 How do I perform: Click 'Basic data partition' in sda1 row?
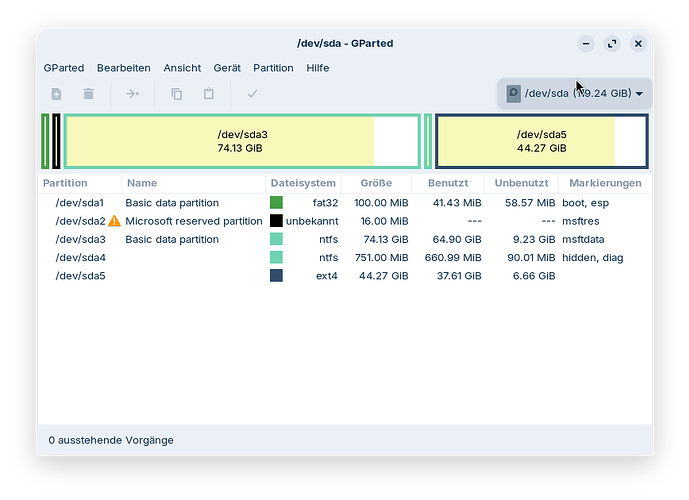point(172,203)
